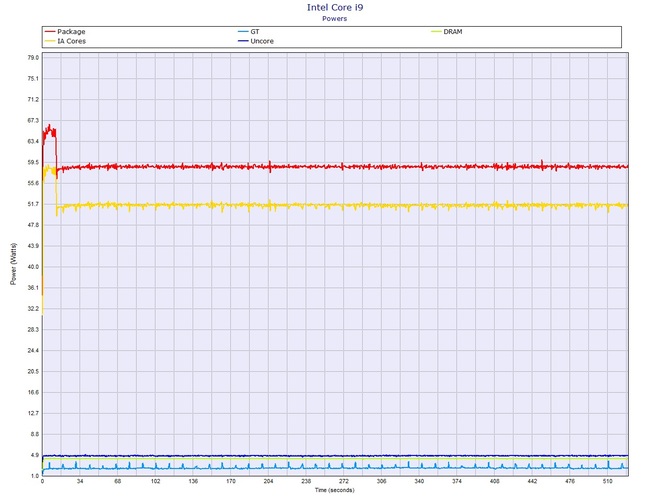The width and height of the screenshot is (670, 502).
Task: Click the 24.4 value on power axis
Action: click(33, 351)
